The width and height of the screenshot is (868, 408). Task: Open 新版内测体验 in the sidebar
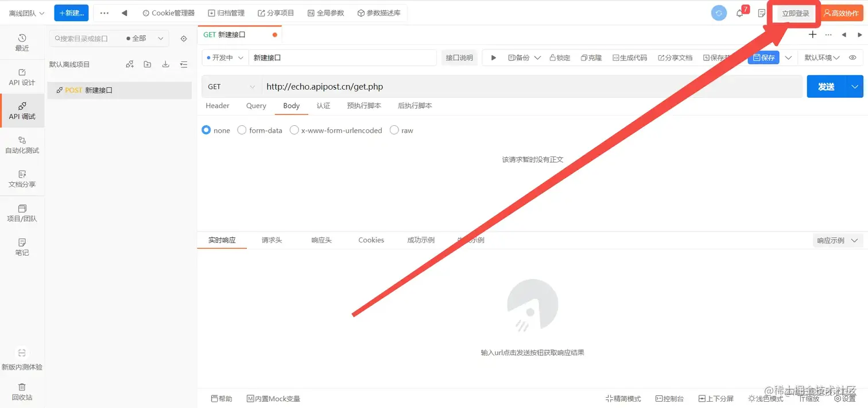[x=22, y=359]
